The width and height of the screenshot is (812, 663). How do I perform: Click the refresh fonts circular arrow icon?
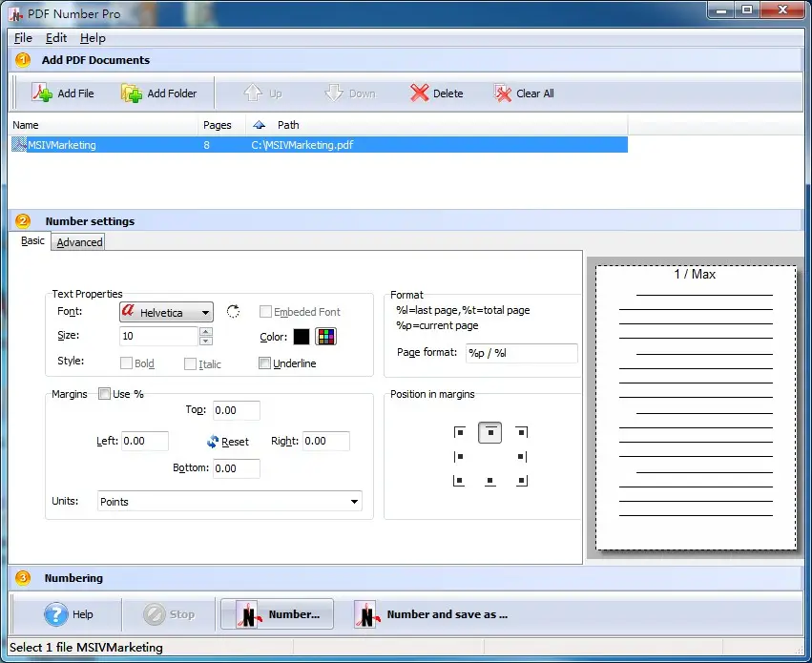point(233,311)
